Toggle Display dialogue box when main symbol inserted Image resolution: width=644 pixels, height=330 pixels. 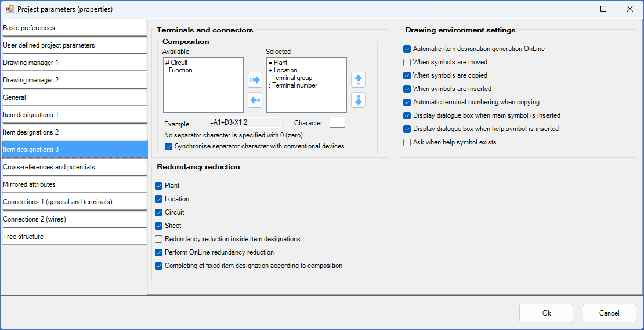pyautogui.click(x=407, y=115)
